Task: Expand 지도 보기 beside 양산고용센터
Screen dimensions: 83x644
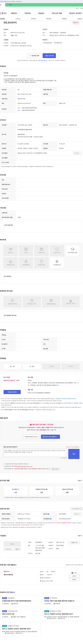Action: pyautogui.click(x=77, y=514)
